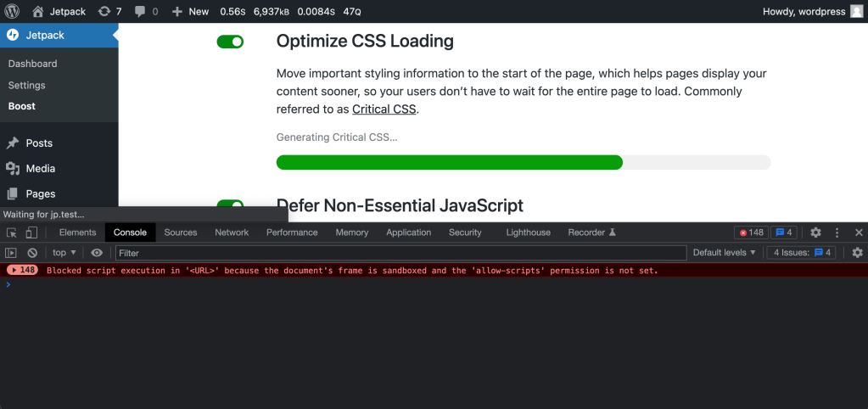Open the Critical CSS link

pyautogui.click(x=384, y=109)
